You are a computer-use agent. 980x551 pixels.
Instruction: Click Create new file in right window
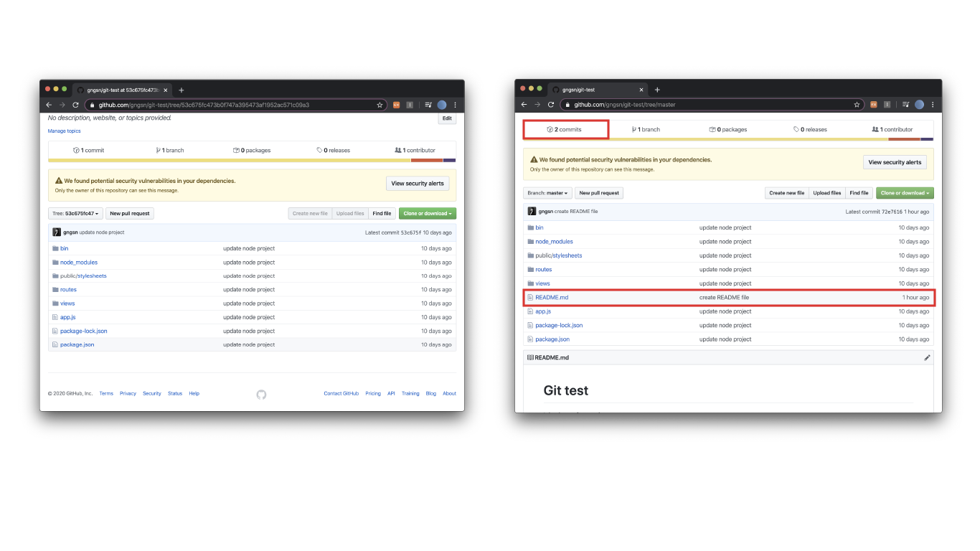coord(787,193)
